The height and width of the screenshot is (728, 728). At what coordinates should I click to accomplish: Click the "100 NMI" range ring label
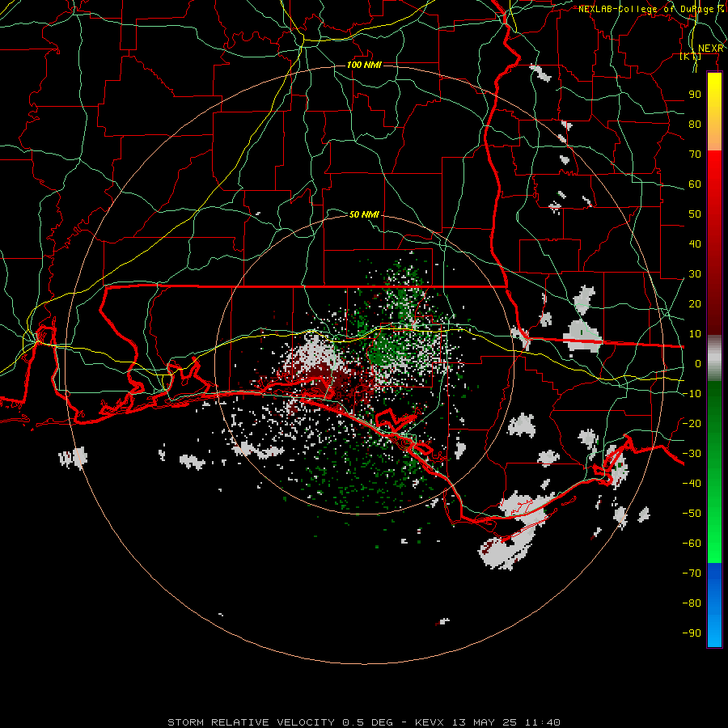364,65
